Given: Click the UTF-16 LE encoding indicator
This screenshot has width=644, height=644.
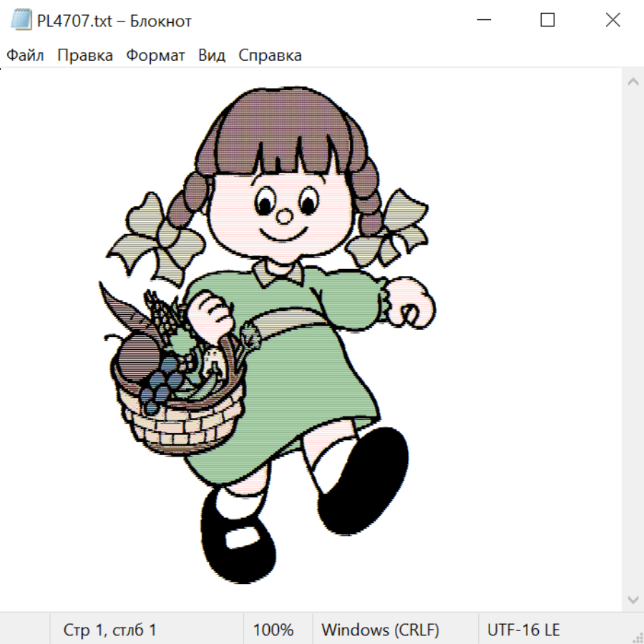Looking at the screenshot, I should coord(523,630).
